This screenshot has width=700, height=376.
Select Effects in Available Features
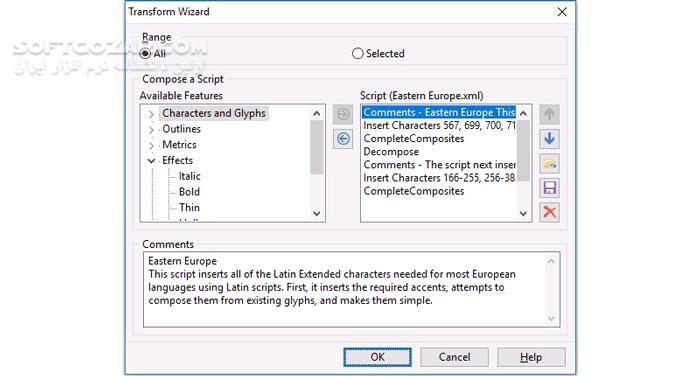177,160
